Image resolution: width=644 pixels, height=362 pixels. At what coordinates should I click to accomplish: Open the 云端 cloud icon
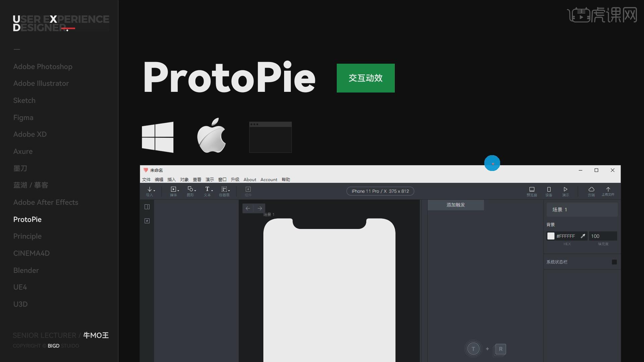click(591, 190)
